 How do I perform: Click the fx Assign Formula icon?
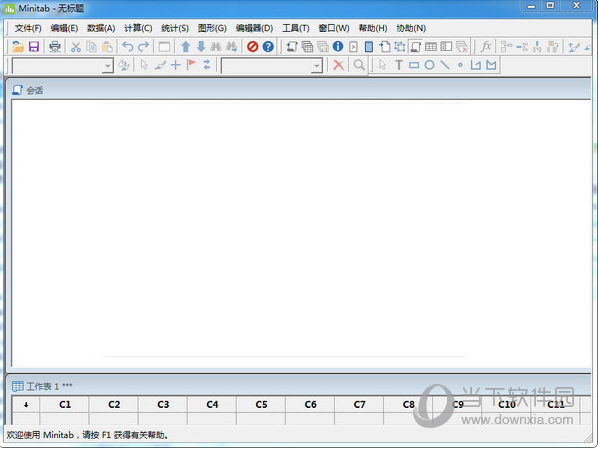[486, 47]
